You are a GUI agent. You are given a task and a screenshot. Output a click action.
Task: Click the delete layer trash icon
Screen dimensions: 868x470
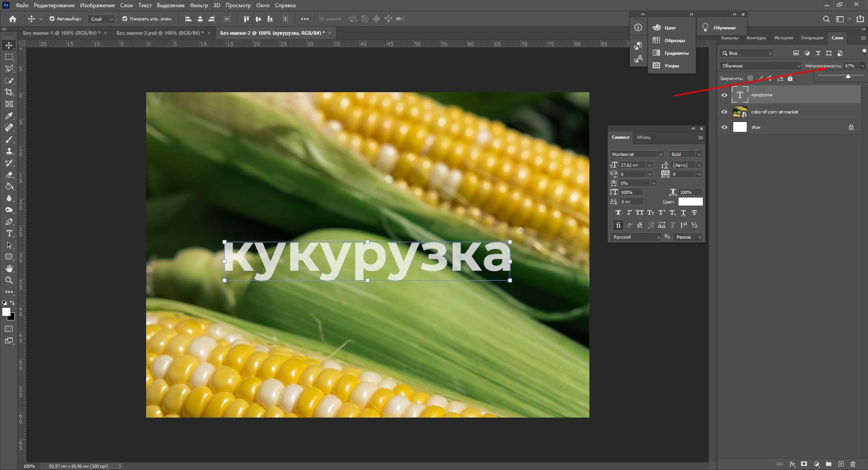click(x=853, y=464)
